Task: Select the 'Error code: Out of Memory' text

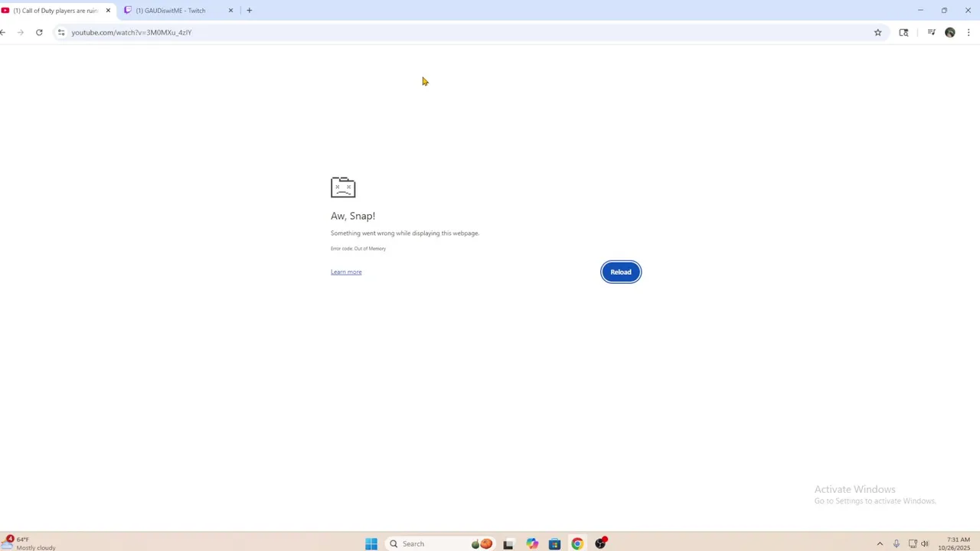Action: [x=358, y=249]
